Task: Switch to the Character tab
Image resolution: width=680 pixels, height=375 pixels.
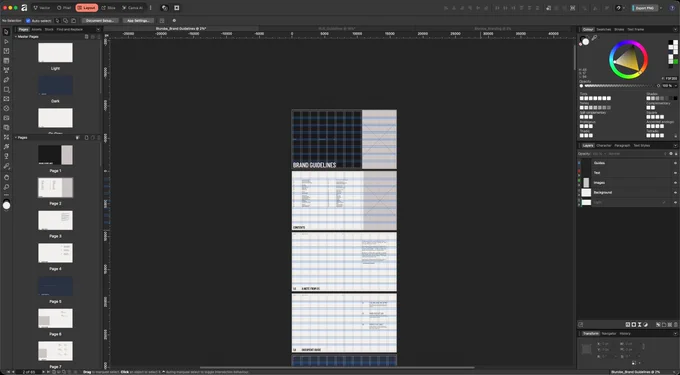Action: point(604,146)
